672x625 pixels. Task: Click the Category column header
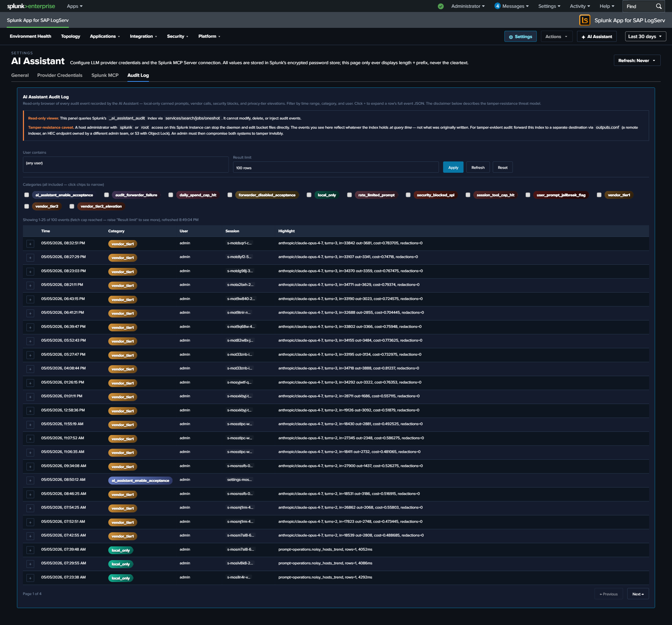116,231
